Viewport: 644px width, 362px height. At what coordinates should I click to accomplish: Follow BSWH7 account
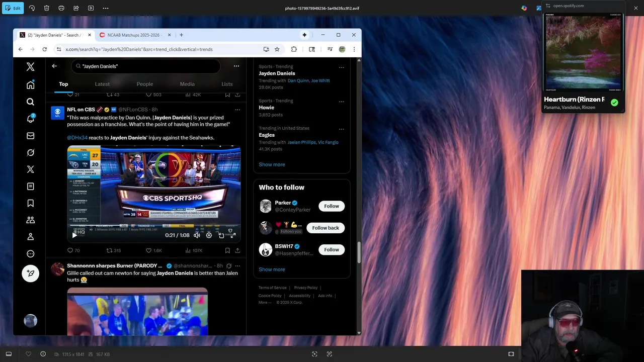tap(332, 249)
